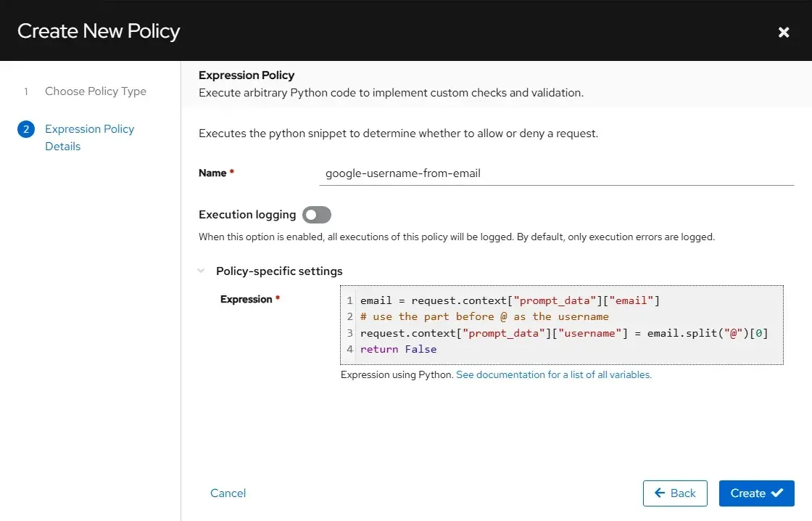The height and width of the screenshot is (521, 812).
Task: Go to Choose Policy Type step
Action: [x=95, y=91]
